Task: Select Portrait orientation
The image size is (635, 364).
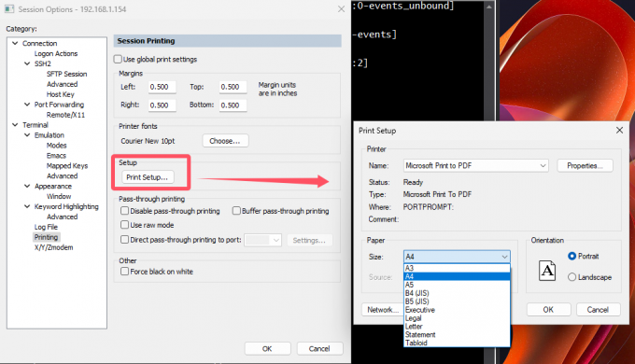Action: click(571, 256)
